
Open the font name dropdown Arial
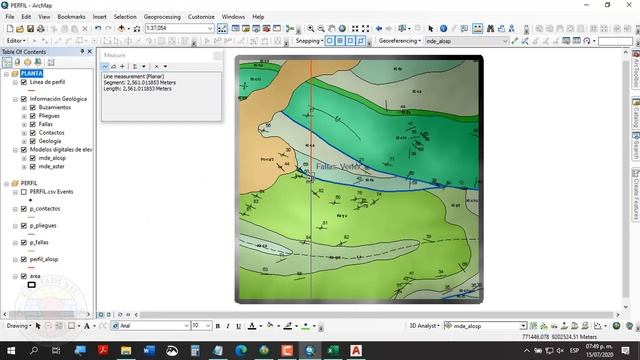[x=187, y=326]
